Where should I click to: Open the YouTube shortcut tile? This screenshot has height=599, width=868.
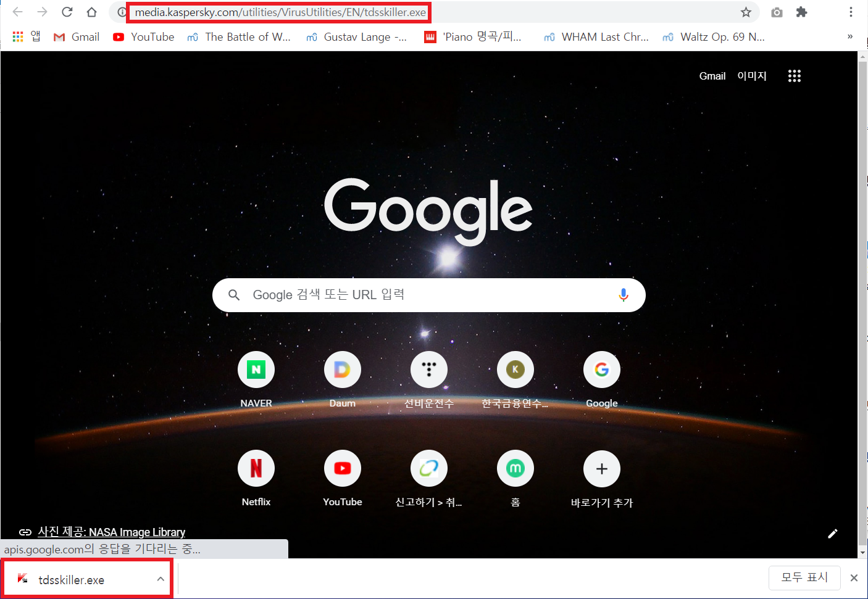coord(343,478)
